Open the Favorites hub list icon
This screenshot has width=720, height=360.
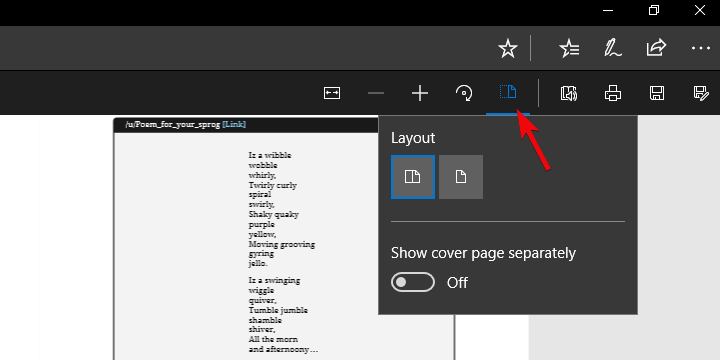[569, 48]
